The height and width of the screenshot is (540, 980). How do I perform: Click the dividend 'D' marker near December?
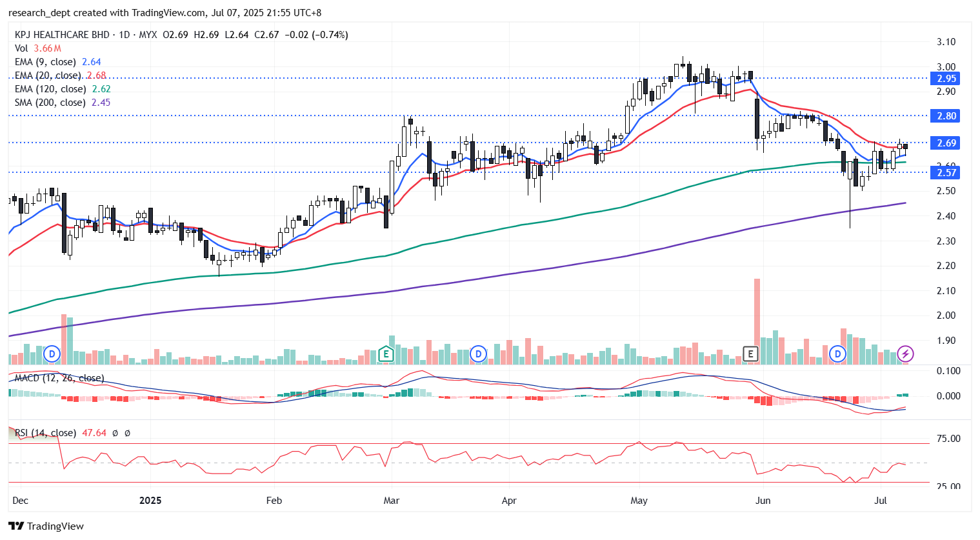52,354
